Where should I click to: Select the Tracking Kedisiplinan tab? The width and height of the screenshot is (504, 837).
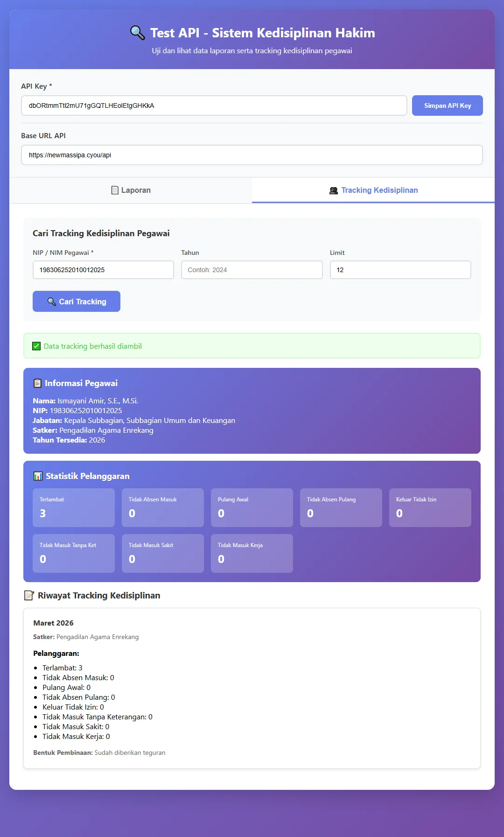point(373,190)
